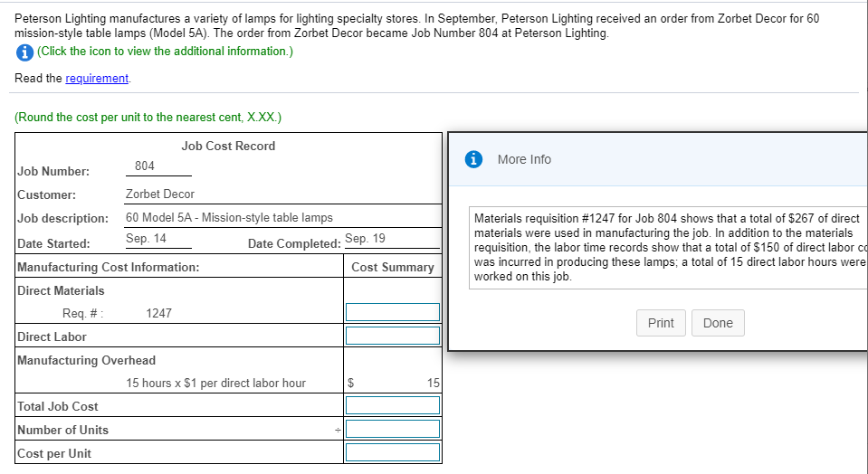This screenshot has width=868, height=474.
Task: Open the requirement link
Action: pyautogui.click(x=98, y=79)
